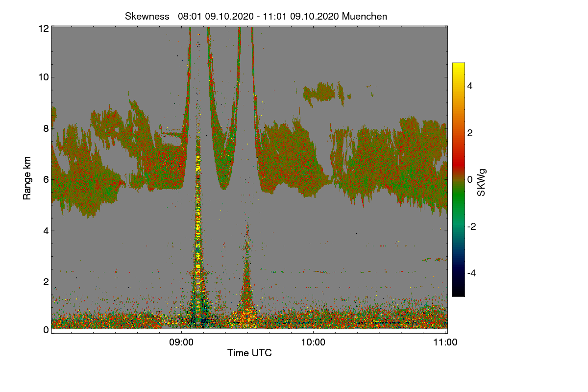
Task: Click the '12' range tick label
Action: click(x=43, y=28)
